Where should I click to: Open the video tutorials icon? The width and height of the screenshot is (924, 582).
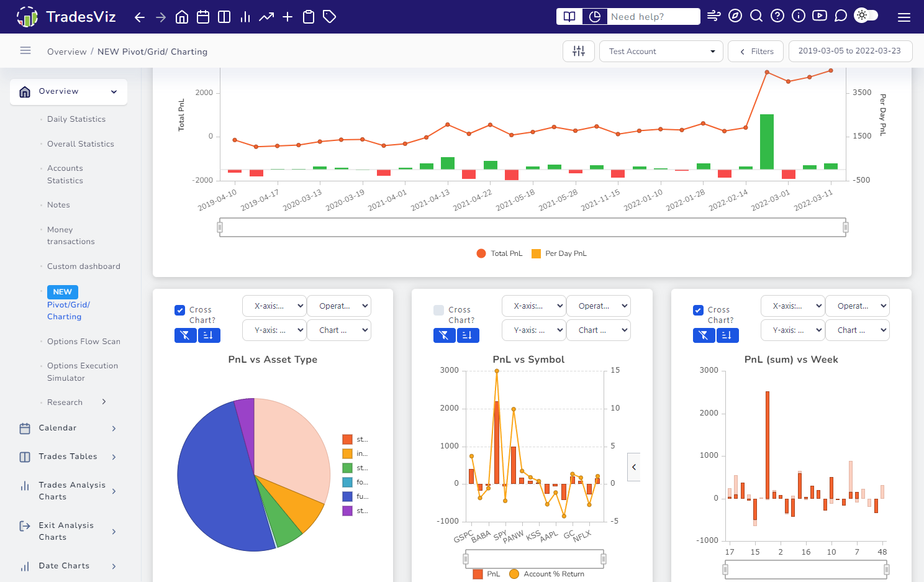point(820,16)
